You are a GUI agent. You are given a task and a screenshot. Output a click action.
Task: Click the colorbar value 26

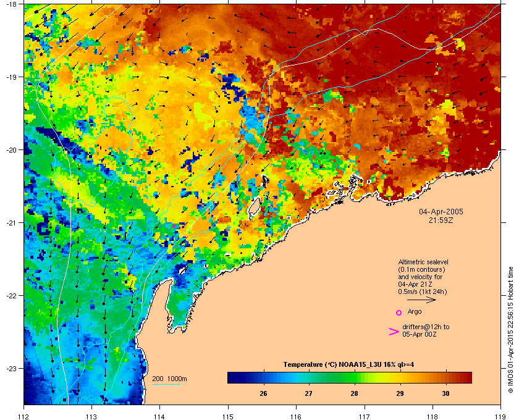pos(263,393)
